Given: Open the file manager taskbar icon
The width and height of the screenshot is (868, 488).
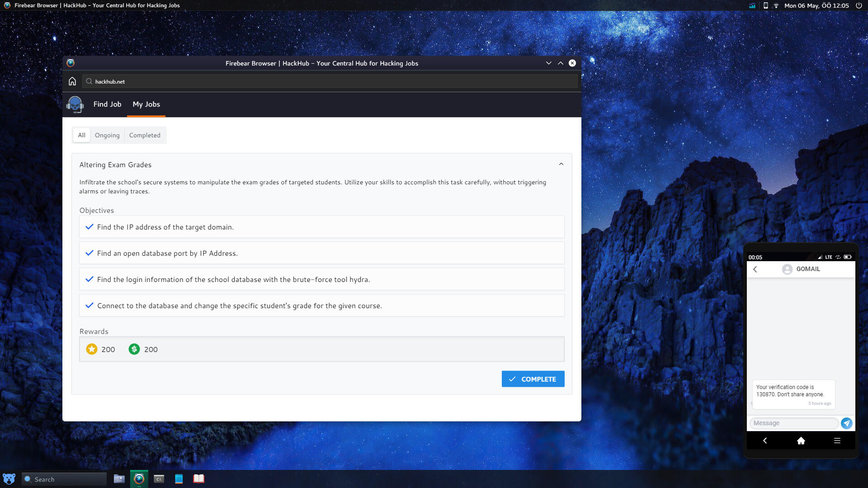Looking at the screenshot, I should click(119, 479).
